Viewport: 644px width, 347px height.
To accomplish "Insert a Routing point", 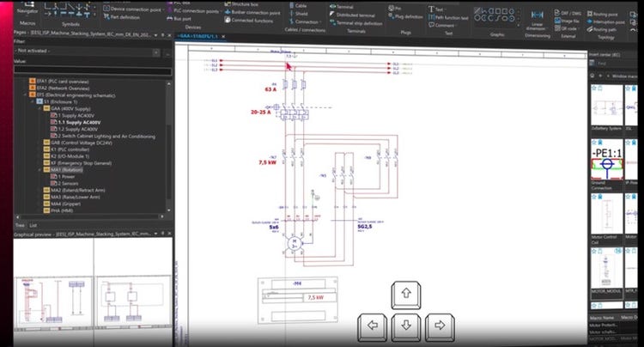I will coord(603,14).
